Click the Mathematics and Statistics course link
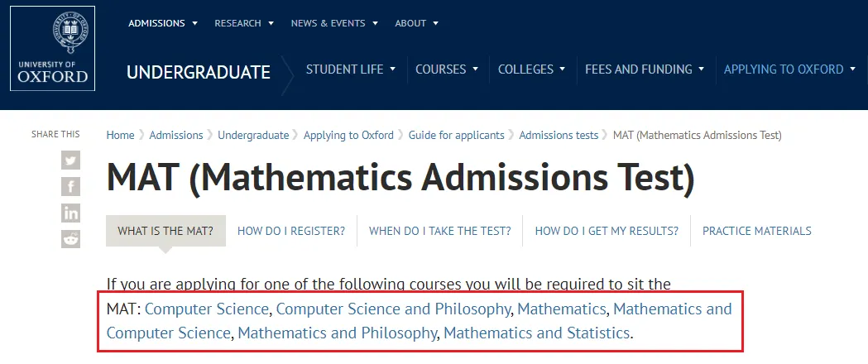This screenshot has width=868, height=364. pos(537,333)
